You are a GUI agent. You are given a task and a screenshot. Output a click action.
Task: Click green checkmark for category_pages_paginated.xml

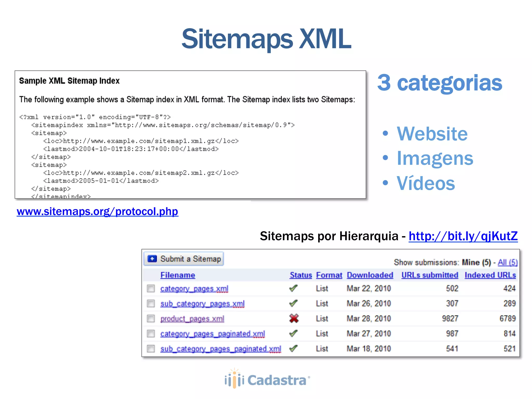coord(293,334)
